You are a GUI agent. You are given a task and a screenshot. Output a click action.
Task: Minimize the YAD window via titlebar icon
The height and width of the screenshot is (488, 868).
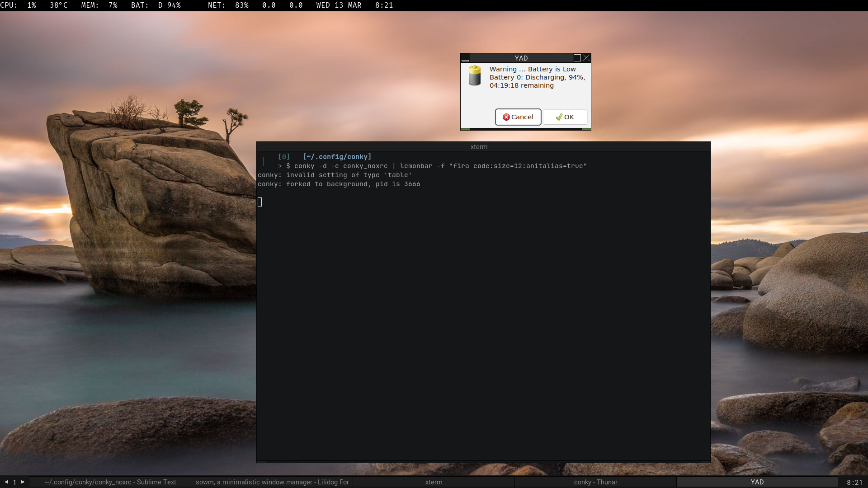[465, 58]
